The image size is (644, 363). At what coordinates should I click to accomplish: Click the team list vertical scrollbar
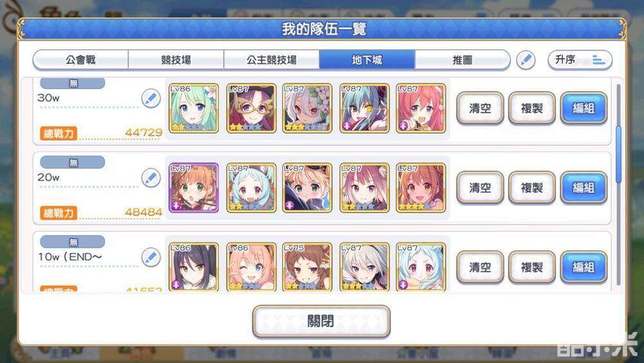[618, 184]
